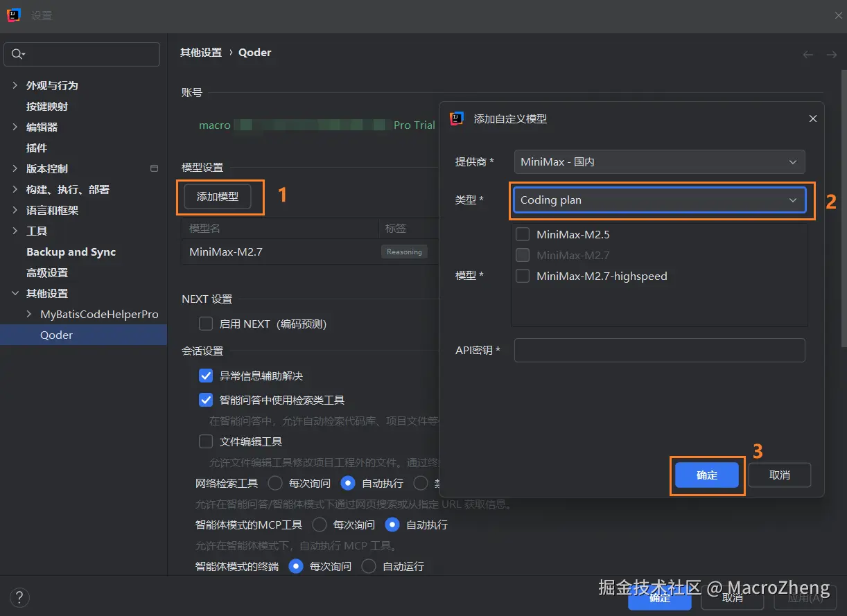Open Backup and Sync settings page
The image size is (847, 616).
(71, 252)
